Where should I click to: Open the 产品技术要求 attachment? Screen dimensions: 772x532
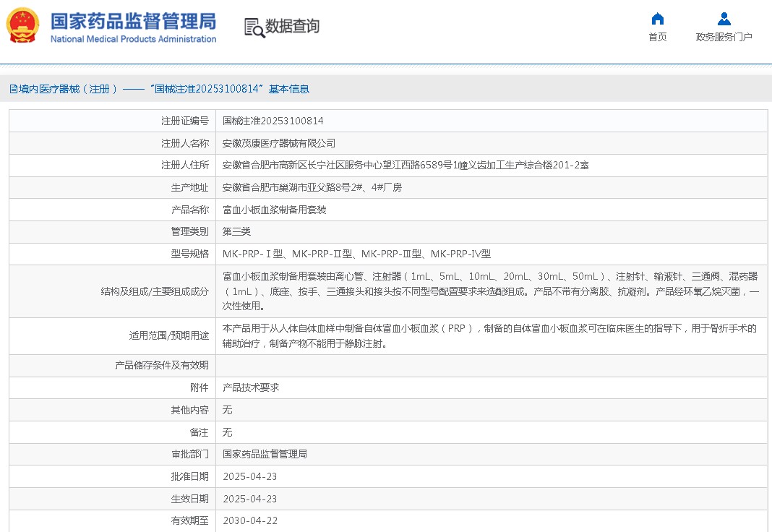click(250, 387)
